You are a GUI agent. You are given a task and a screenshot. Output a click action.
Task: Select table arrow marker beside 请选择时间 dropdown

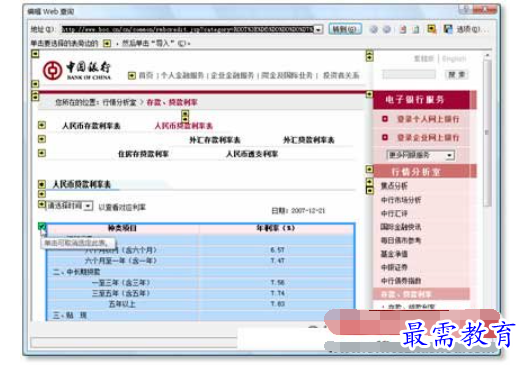(42, 204)
